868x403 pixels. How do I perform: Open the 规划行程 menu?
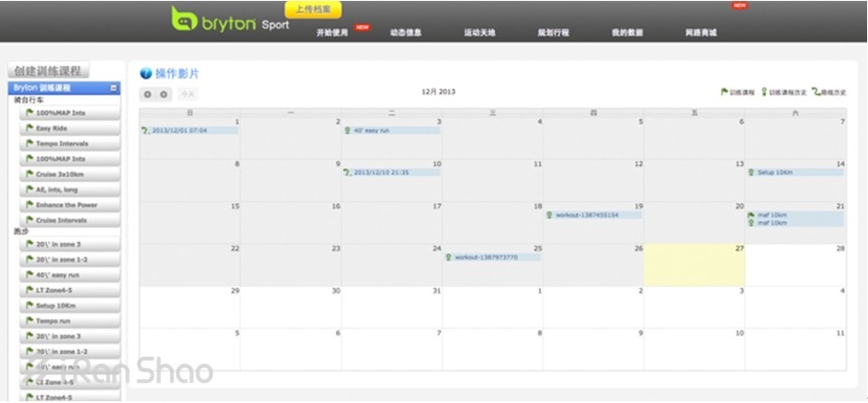tap(553, 33)
